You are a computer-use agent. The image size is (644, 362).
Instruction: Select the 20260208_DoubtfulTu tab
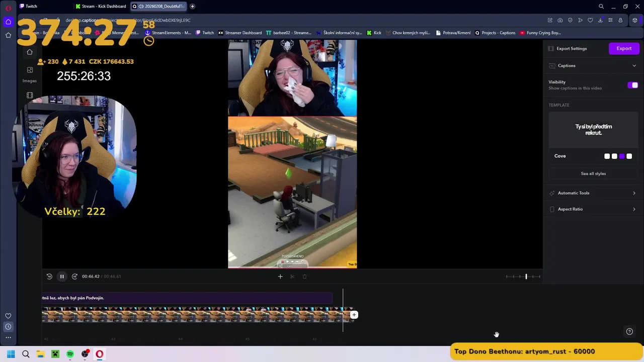click(x=158, y=7)
